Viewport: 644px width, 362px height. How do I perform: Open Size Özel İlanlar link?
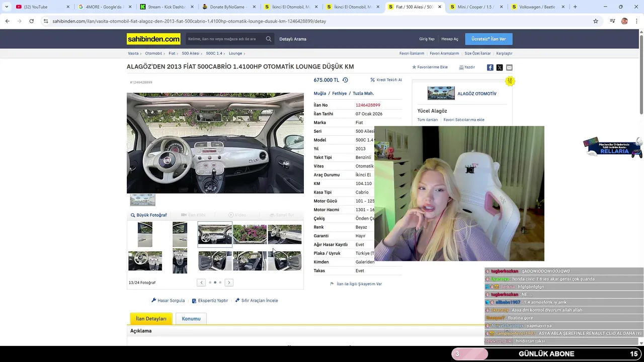click(x=477, y=53)
